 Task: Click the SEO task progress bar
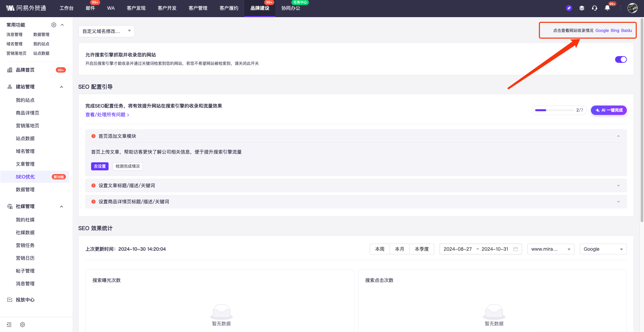554,110
